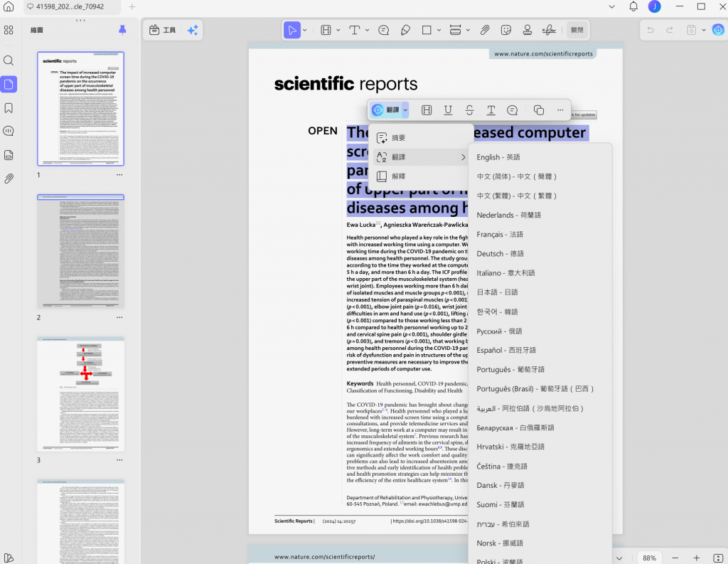Open the bookmarks panel icon

[x=9, y=108]
